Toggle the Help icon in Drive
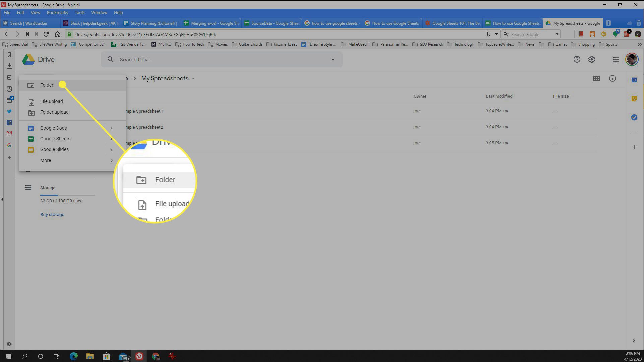The height and width of the screenshot is (362, 644). click(576, 59)
